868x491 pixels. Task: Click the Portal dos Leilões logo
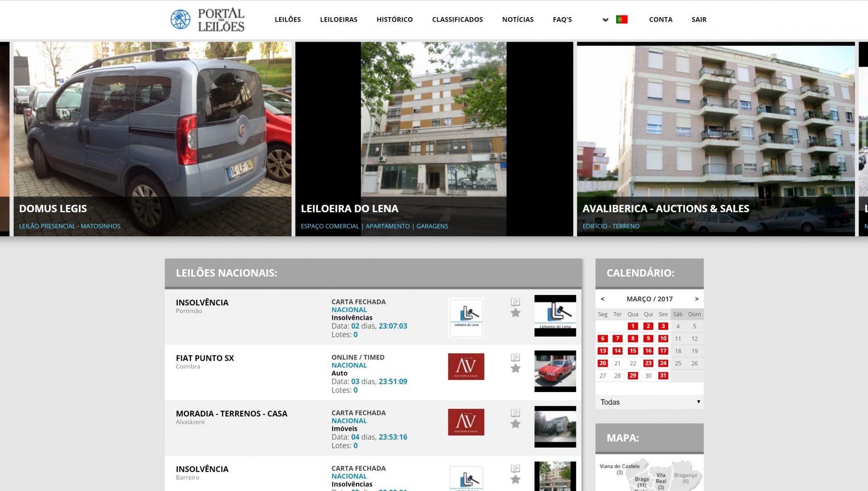coord(208,19)
